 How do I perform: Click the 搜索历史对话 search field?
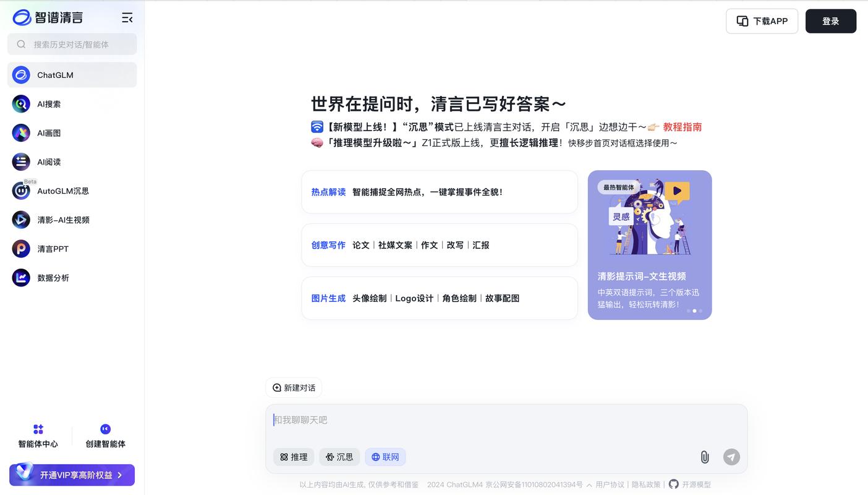point(72,44)
